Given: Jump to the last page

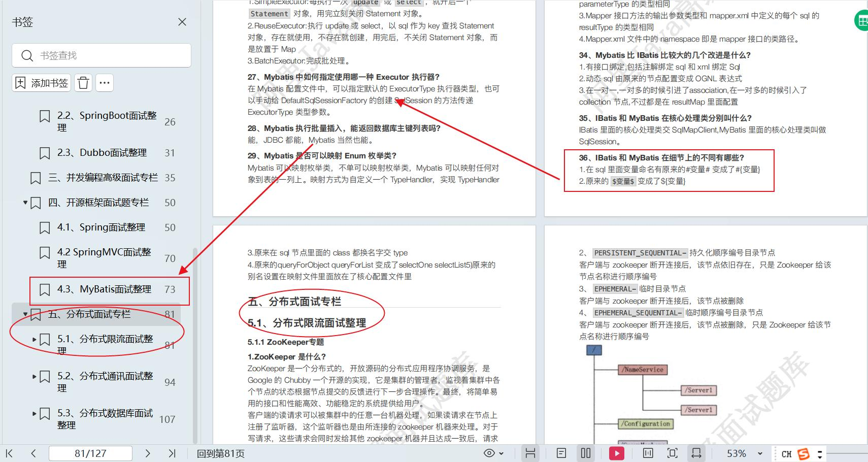Looking at the screenshot, I should (x=172, y=453).
